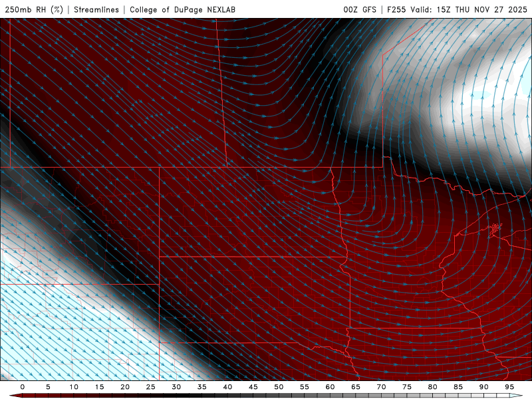Select the colorbar tick label '10'
This screenshot has width=532, height=399.
[x=74, y=387]
